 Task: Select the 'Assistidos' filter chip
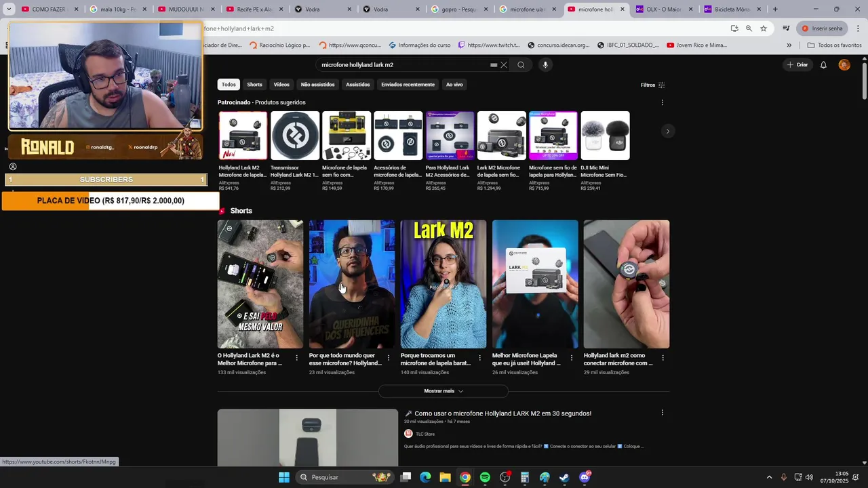(358, 85)
